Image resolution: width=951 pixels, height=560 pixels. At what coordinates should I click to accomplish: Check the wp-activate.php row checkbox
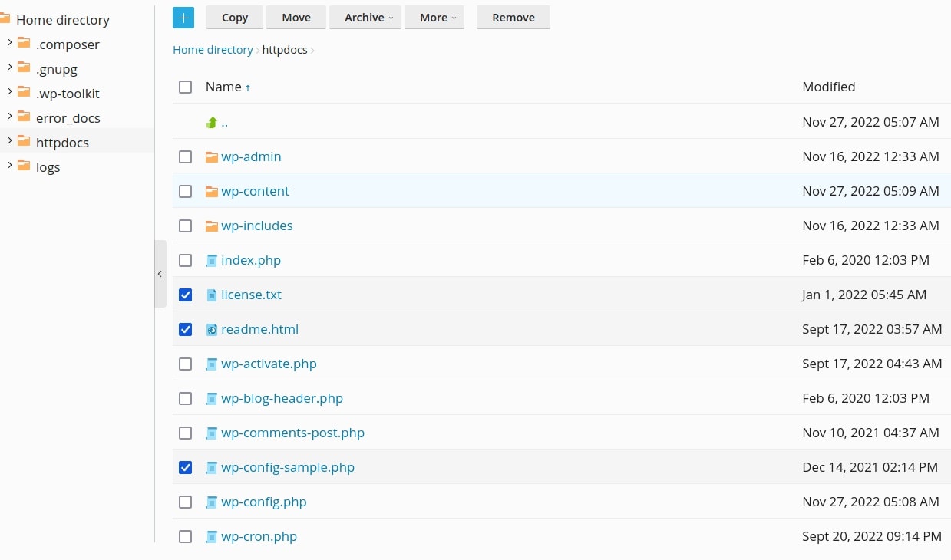pos(185,364)
